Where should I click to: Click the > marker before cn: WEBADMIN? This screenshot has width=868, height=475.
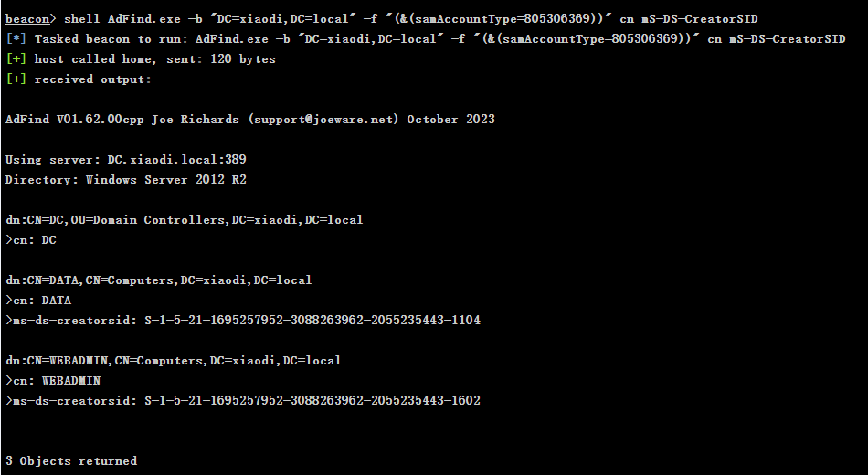pos(9,380)
